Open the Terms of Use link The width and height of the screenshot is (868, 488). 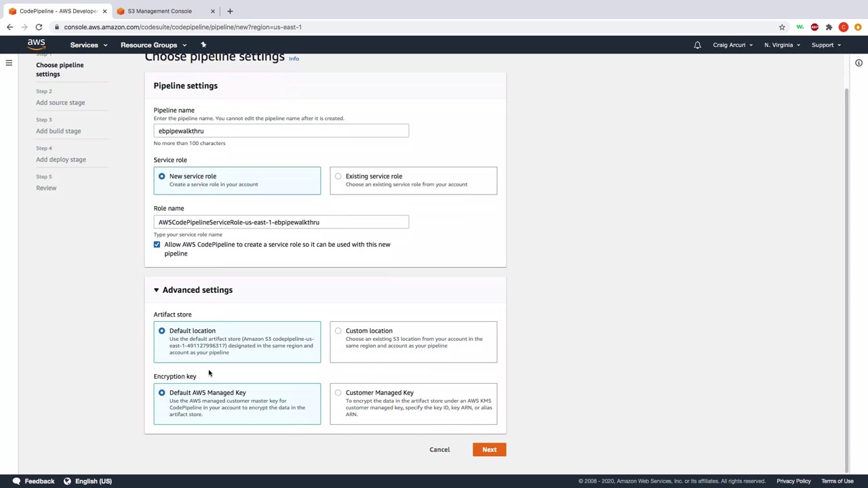click(837, 481)
